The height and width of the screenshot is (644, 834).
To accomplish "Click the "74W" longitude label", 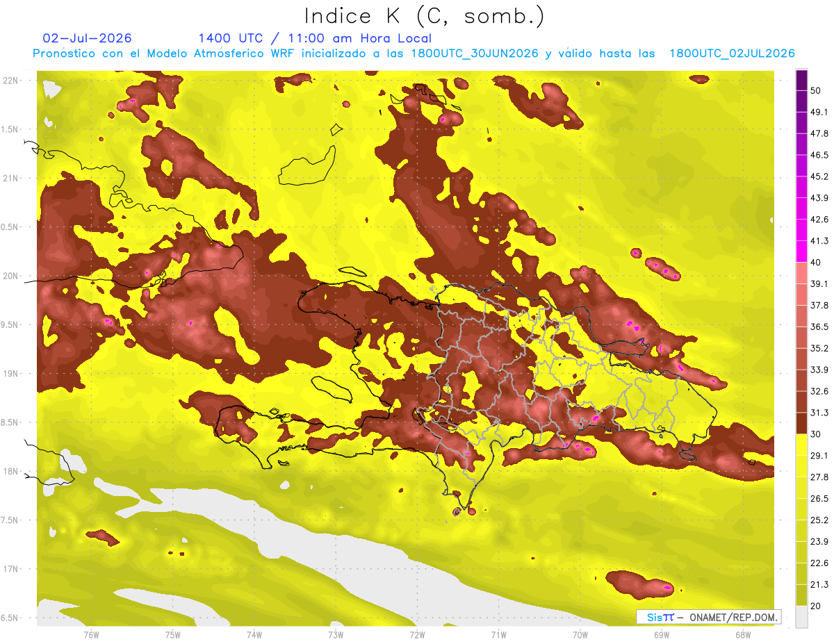I will (254, 634).
